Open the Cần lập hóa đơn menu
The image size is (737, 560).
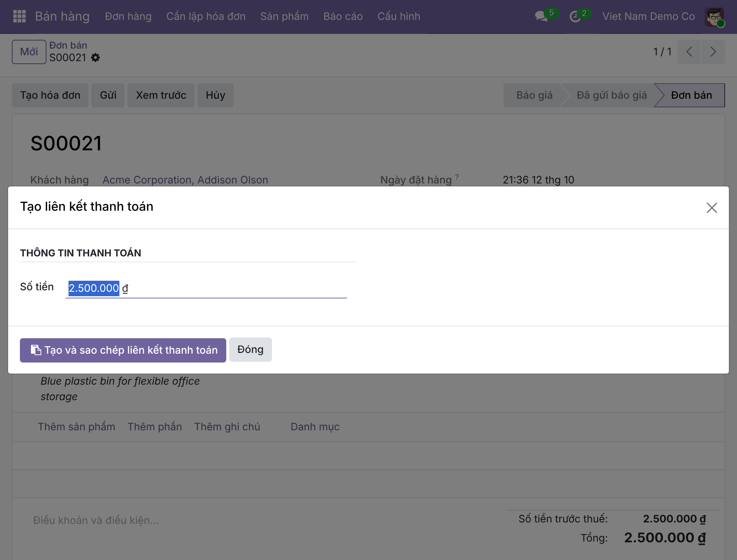pos(206,16)
